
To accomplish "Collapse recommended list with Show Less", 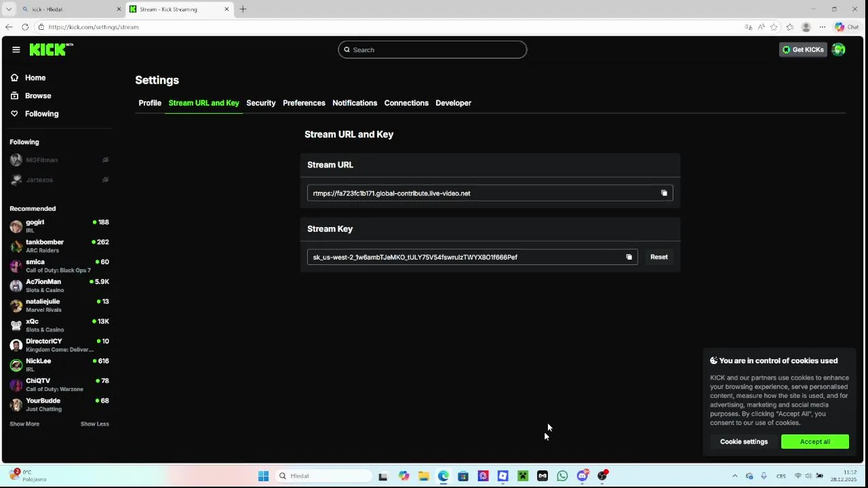I will point(95,424).
